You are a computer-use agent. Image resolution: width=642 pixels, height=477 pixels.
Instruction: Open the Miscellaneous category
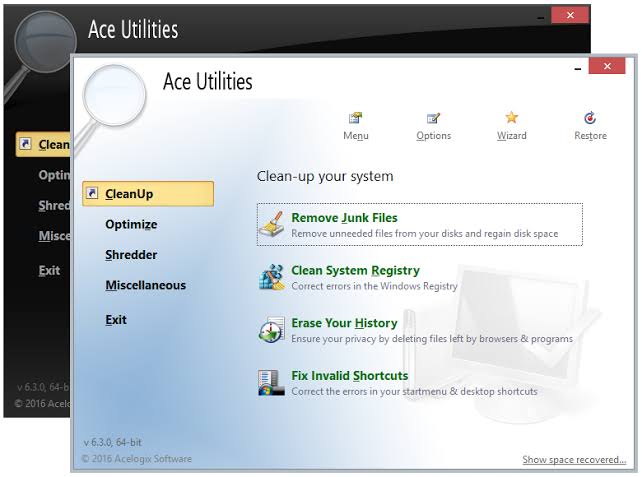tap(145, 285)
